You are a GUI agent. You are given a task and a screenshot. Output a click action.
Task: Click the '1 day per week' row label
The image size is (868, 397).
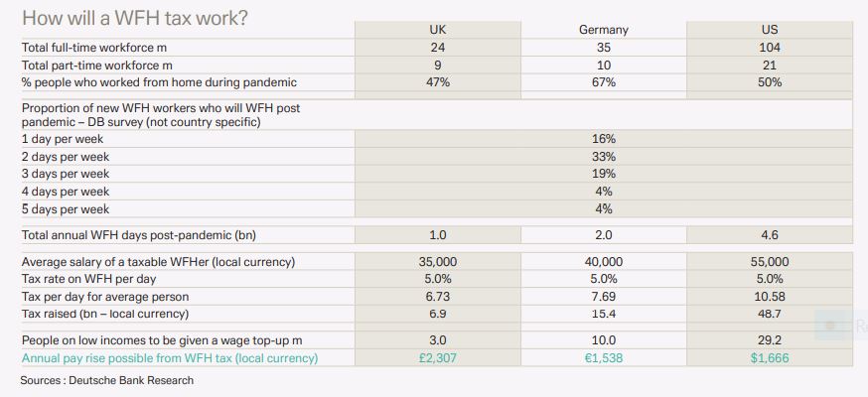click(x=65, y=139)
